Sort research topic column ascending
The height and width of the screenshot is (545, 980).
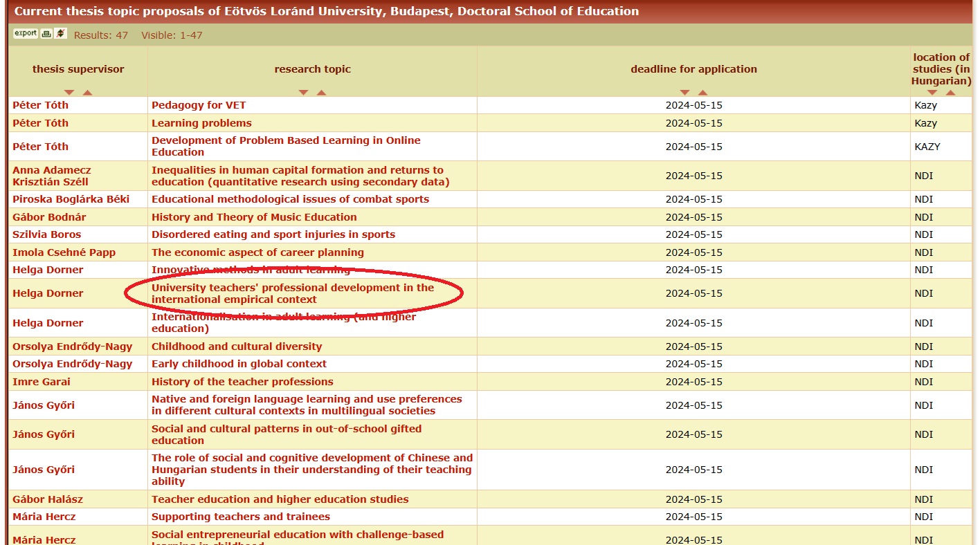[x=321, y=92]
